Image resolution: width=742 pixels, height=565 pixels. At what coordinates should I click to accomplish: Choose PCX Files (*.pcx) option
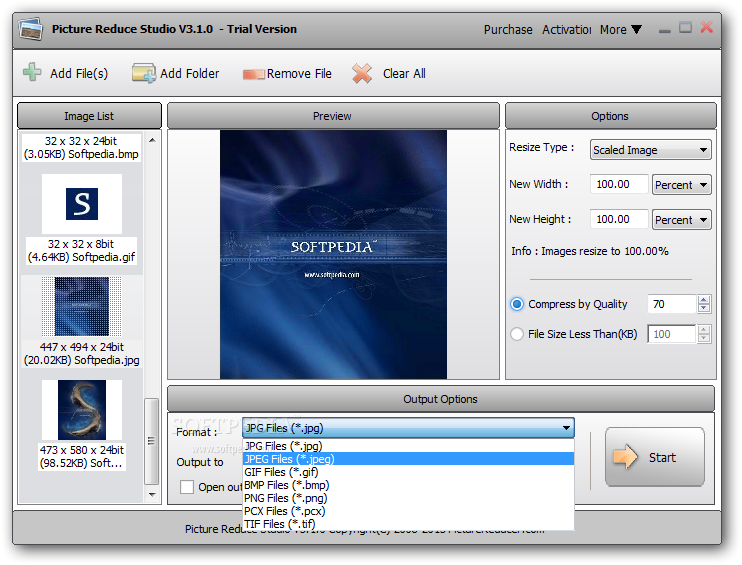click(408, 511)
